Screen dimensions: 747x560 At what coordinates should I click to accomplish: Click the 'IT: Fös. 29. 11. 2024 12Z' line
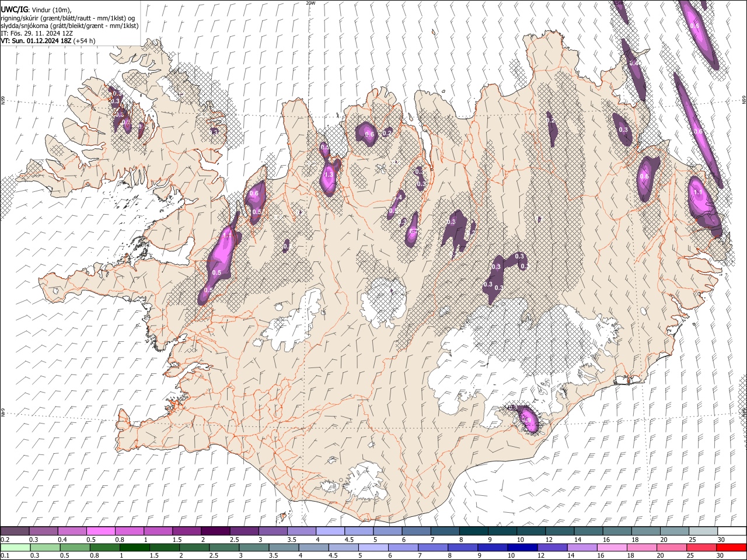point(37,33)
